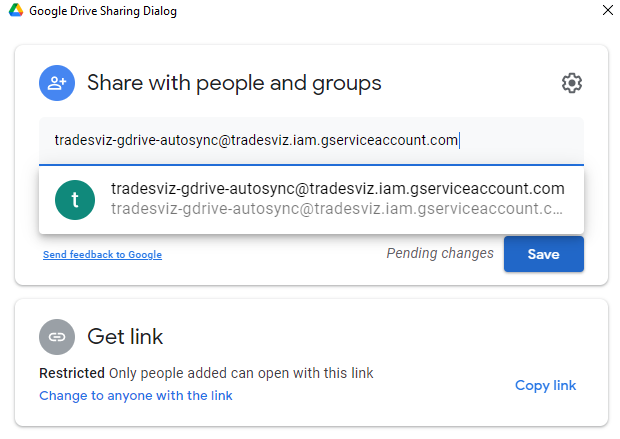The width and height of the screenshot is (620, 439).
Task: Place cursor at end of typed email
Action: pyautogui.click(x=459, y=140)
